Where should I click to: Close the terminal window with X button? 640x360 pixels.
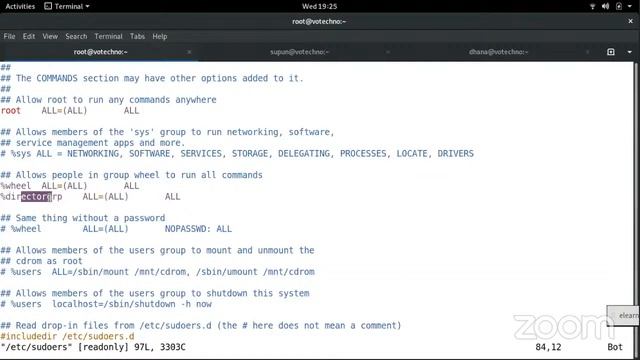(631, 21)
